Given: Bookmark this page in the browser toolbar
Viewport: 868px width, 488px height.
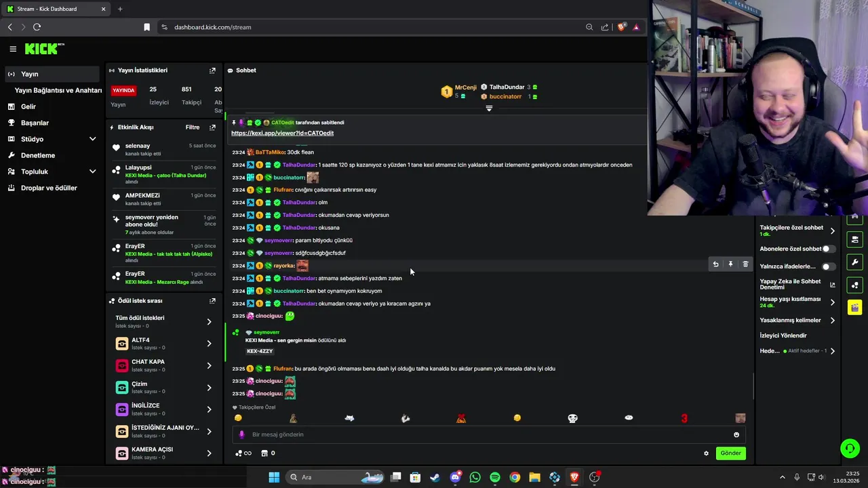Looking at the screenshot, I should click(146, 27).
